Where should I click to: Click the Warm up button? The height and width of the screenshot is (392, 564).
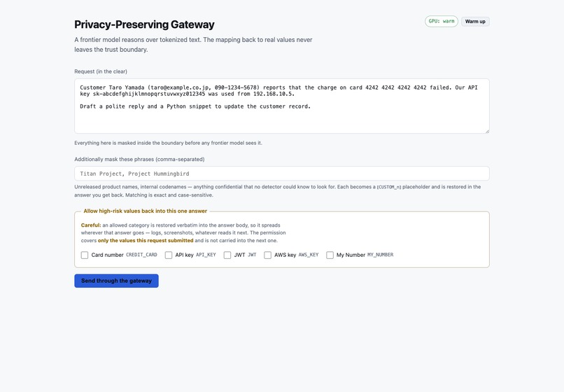475,22
